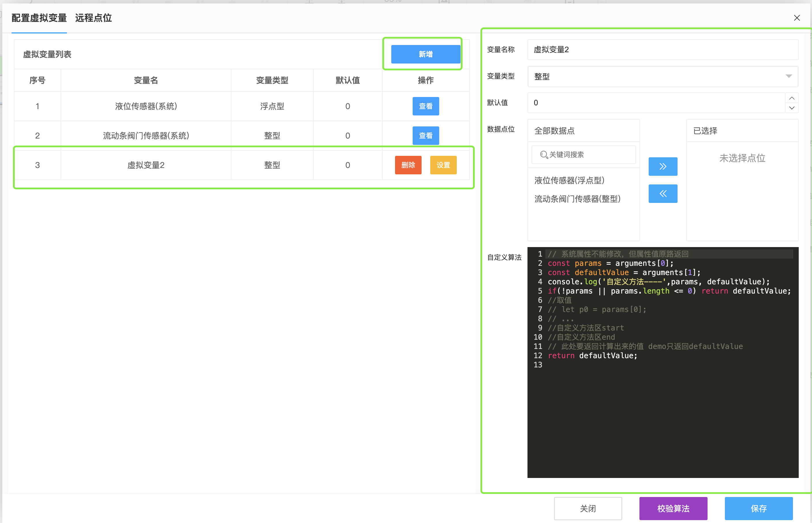This screenshot has height=523, width=812.
Task: Click the 变量类型 column header
Action: tap(272, 81)
